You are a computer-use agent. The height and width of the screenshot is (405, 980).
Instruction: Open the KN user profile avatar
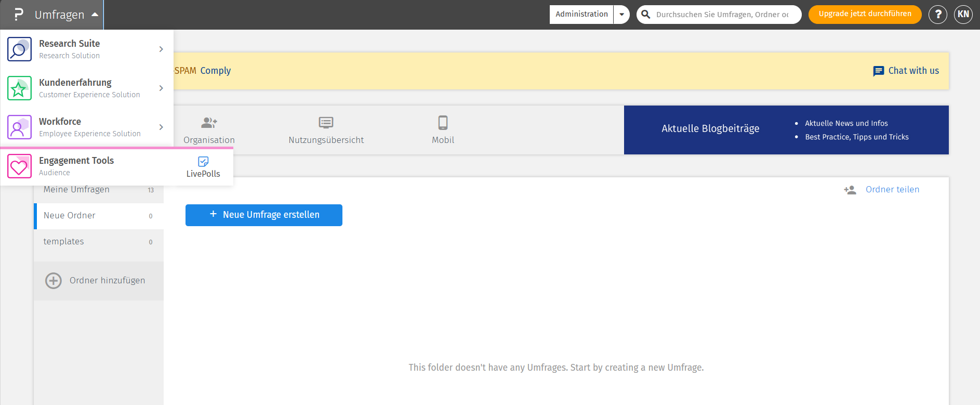963,15
